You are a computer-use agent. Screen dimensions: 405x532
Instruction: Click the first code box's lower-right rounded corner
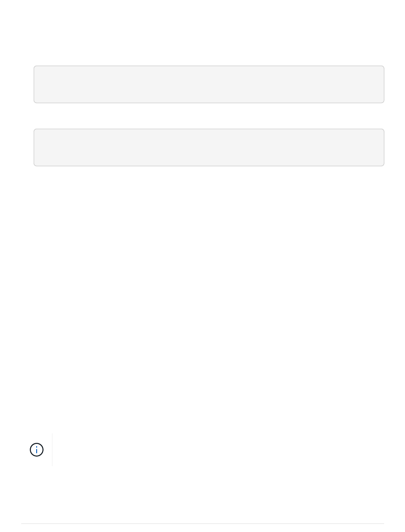click(x=382, y=101)
